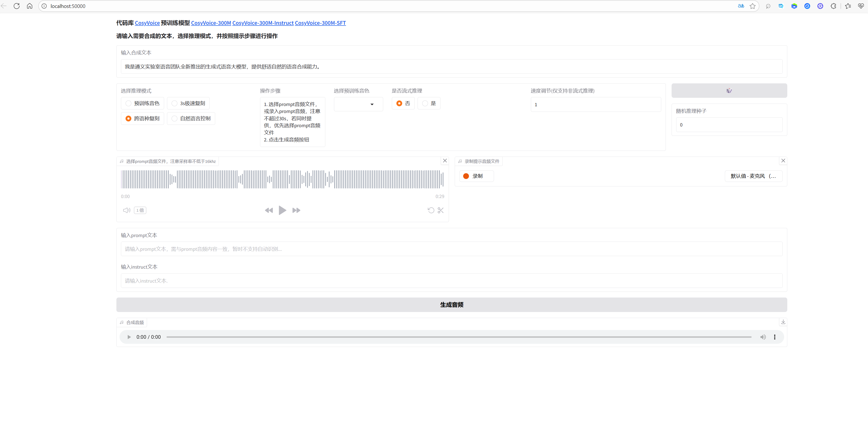Change the 1倍 playback speed

pyautogui.click(x=140, y=210)
